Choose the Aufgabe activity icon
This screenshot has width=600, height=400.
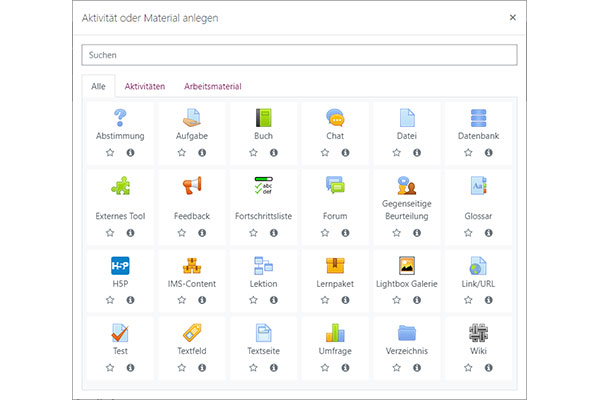(x=191, y=117)
